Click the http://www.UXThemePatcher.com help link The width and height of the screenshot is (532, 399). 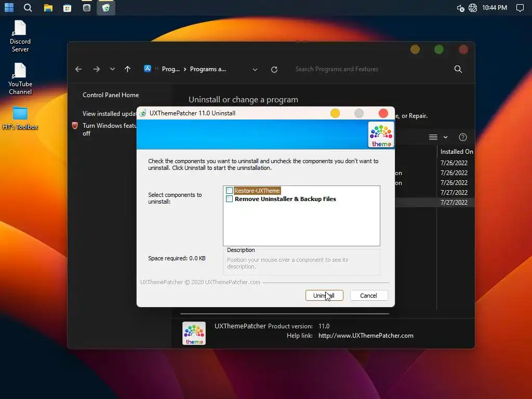pyautogui.click(x=366, y=336)
